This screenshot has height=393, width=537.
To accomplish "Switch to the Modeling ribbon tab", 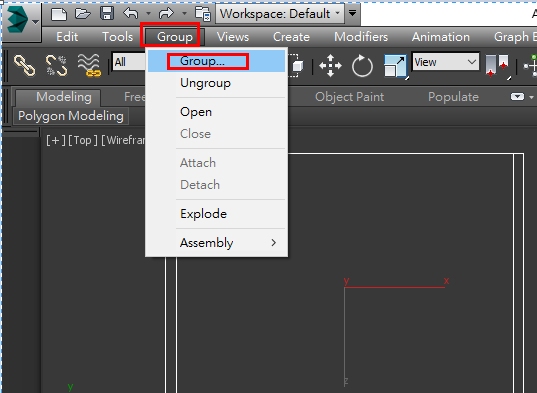I will [58, 97].
